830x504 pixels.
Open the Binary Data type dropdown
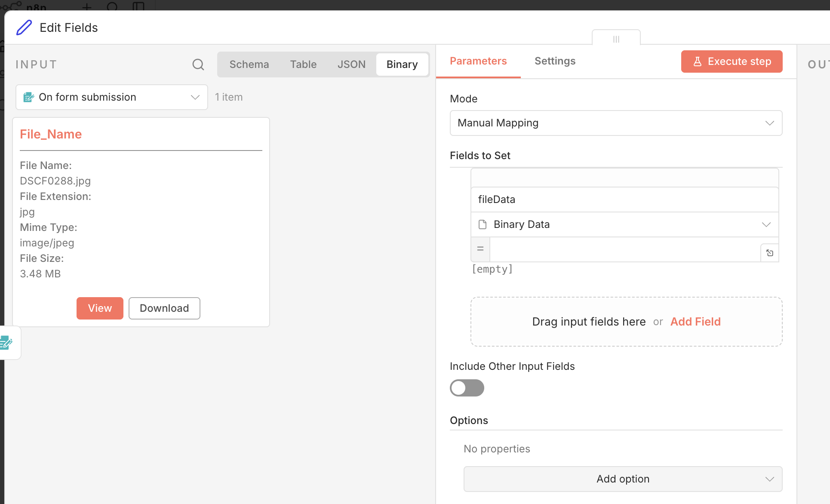coord(624,224)
